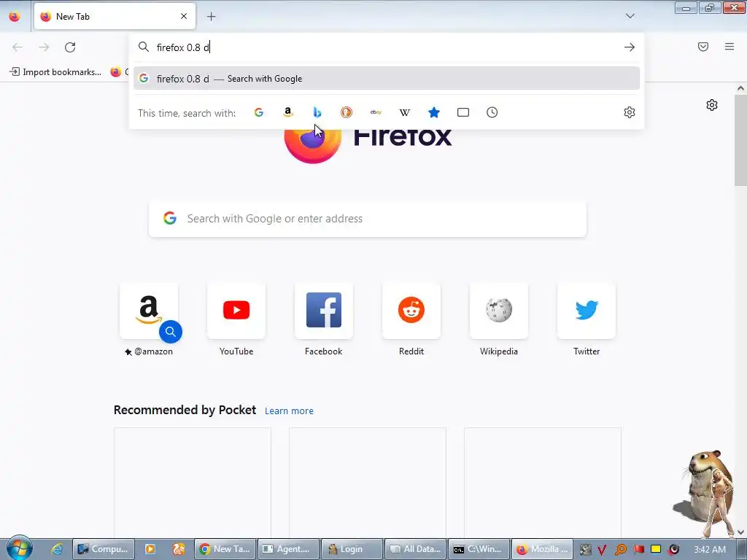Click the yellow square tray icon

tap(656, 550)
